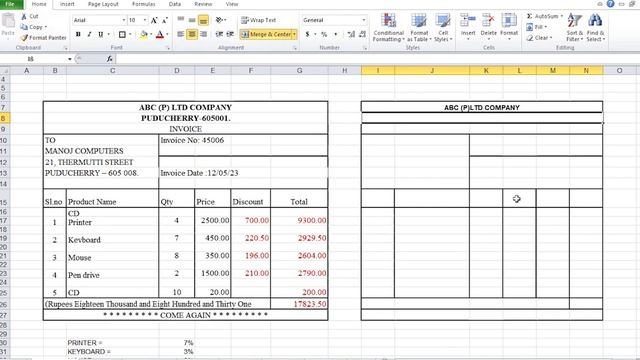Click the Orientation text angle icon
The image size is (640, 360).
pos(219,20)
